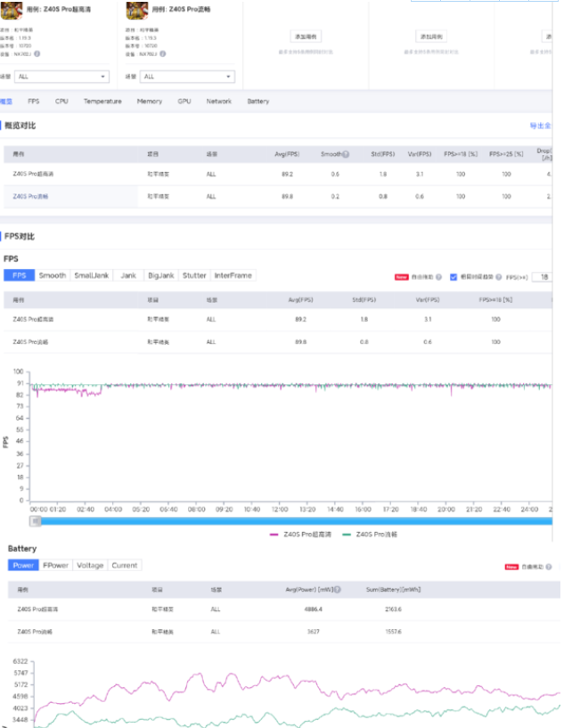This screenshot has width=572, height=728.
Task: Click the first 添加用例 button
Action: [x=306, y=37]
